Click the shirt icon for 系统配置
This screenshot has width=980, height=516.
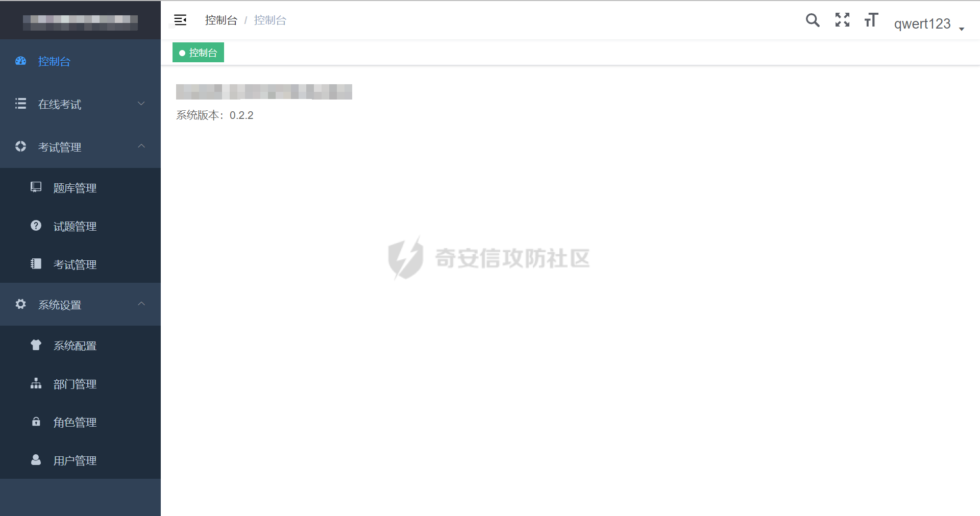pyautogui.click(x=36, y=345)
